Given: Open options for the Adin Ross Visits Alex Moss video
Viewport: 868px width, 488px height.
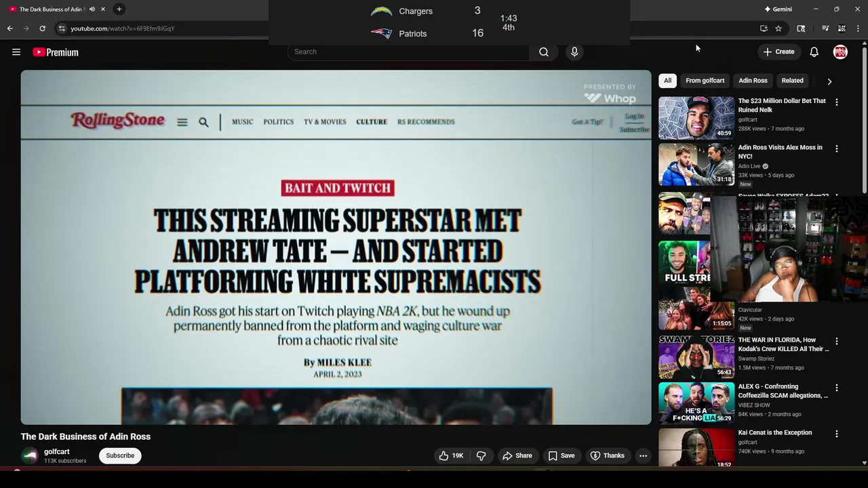Looking at the screenshot, I should point(836,148).
